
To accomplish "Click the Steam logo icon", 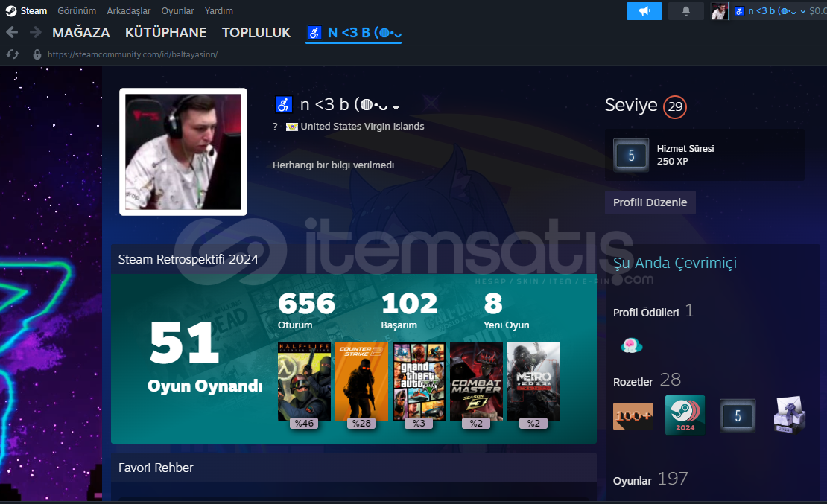I will tap(10, 11).
